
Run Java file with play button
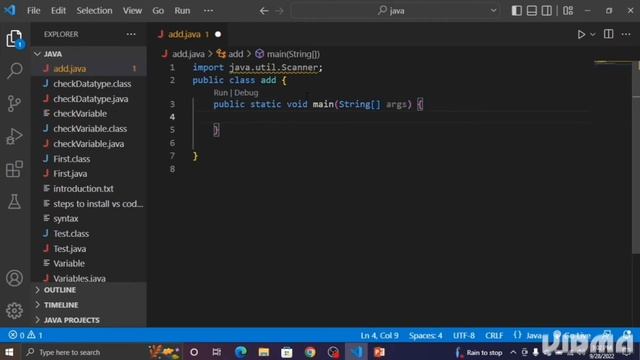[581, 34]
